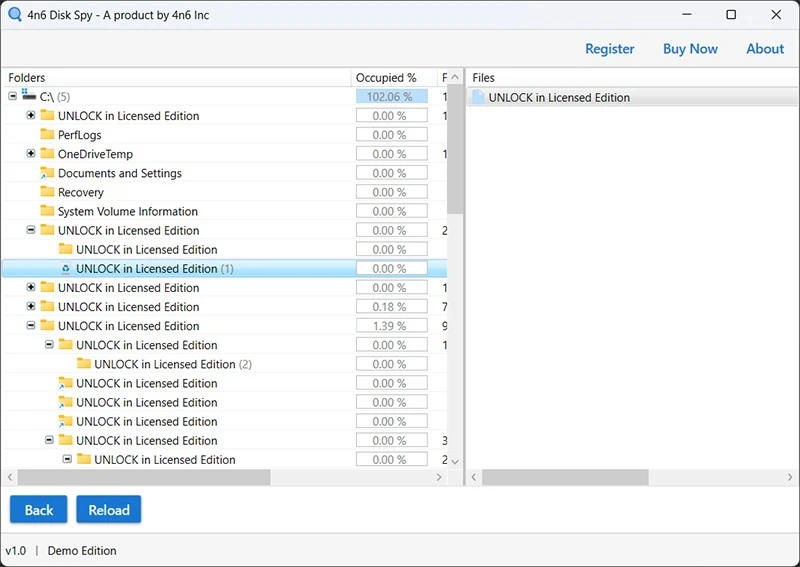Click the 1.39 % occupied bar
The height and width of the screenshot is (567, 800).
pos(392,326)
